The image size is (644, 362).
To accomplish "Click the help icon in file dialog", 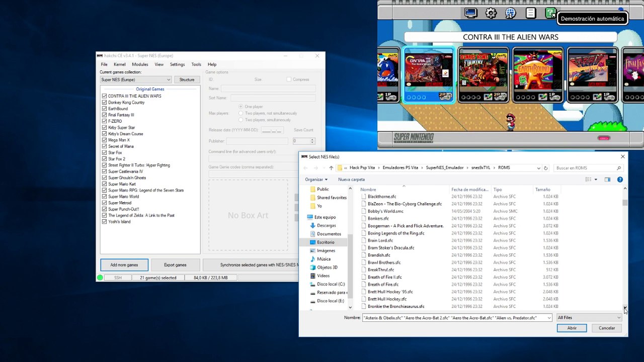I will click(x=620, y=179).
